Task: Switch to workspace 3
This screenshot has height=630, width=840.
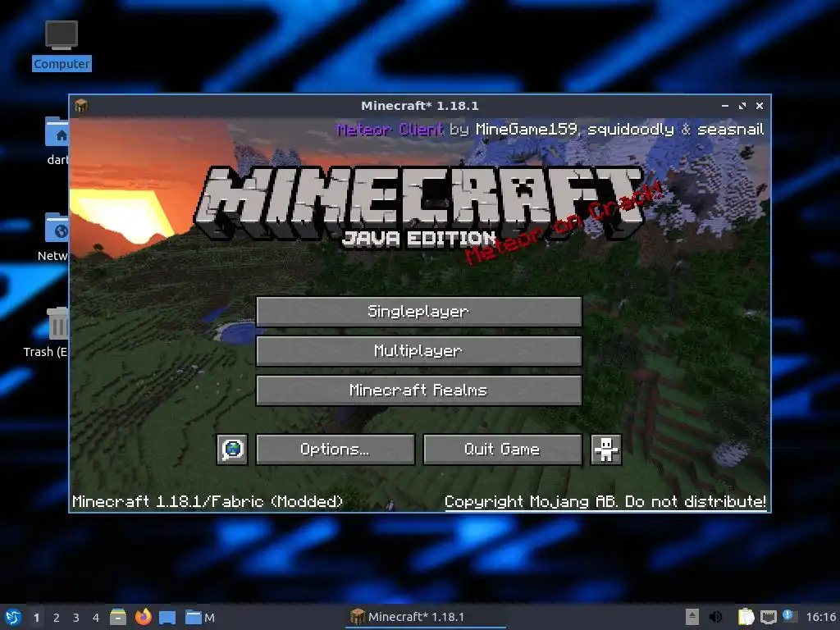Action: 76,618
